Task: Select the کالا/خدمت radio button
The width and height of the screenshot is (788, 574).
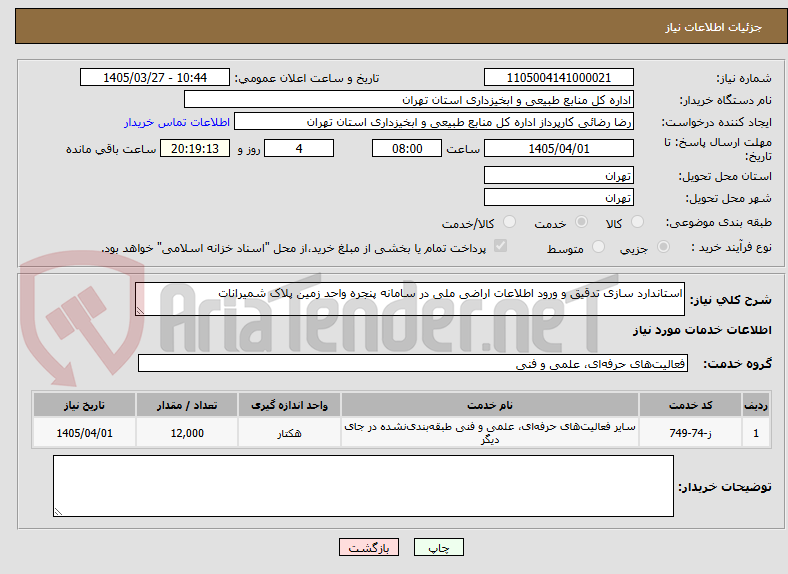Action: (x=510, y=222)
